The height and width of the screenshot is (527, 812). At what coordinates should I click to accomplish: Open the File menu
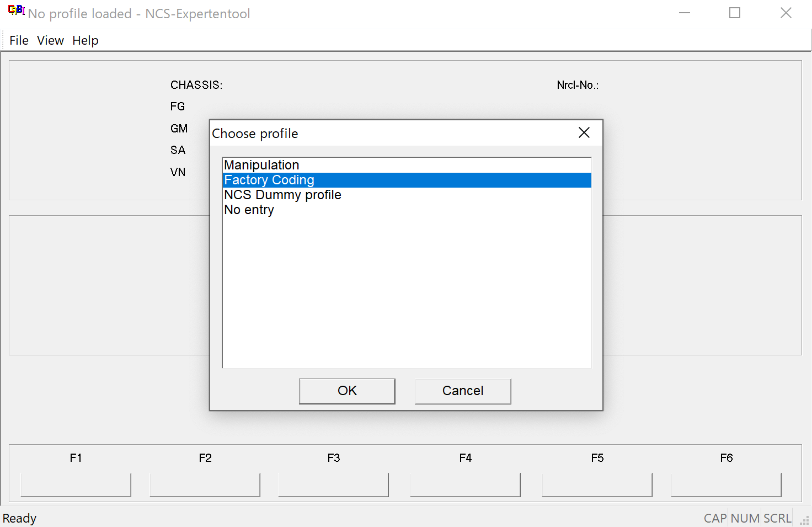(x=19, y=40)
